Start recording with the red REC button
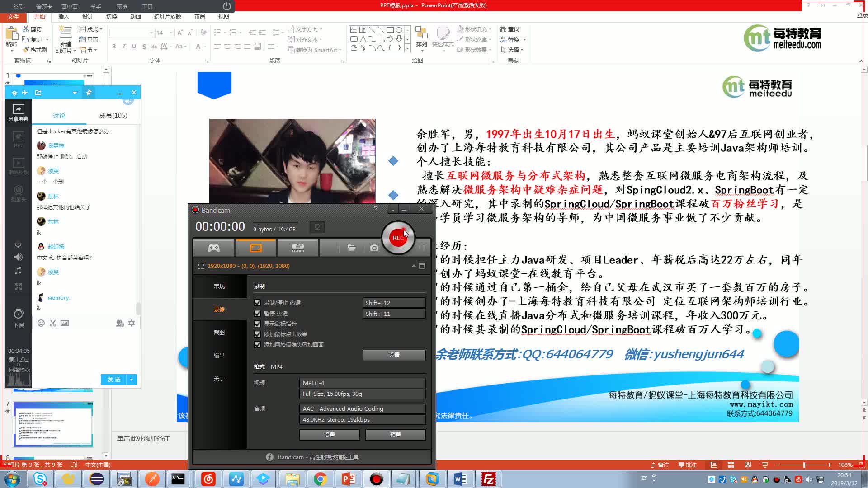The width and height of the screenshot is (868, 488). coord(398,238)
